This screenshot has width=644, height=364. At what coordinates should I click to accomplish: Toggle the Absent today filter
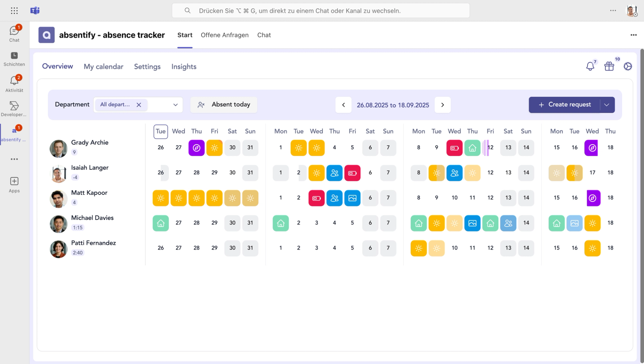[224, 105]
